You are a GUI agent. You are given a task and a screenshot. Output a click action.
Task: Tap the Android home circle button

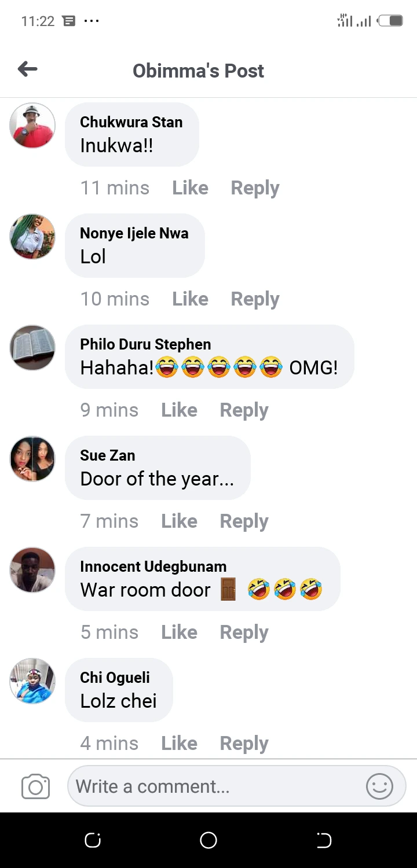click(209, 840)
